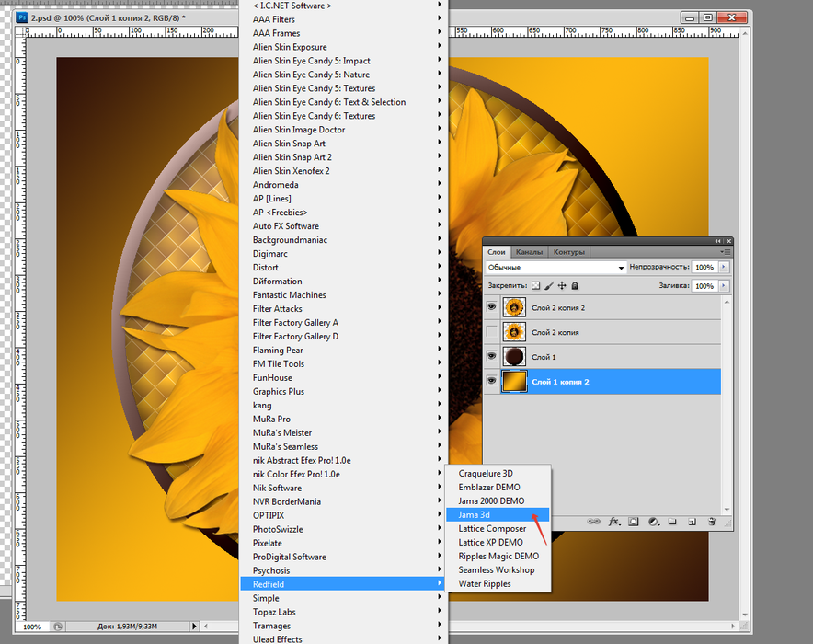813x644 pixels.
Task: Click opacity value field 100%
Action: tap(704, 267)
